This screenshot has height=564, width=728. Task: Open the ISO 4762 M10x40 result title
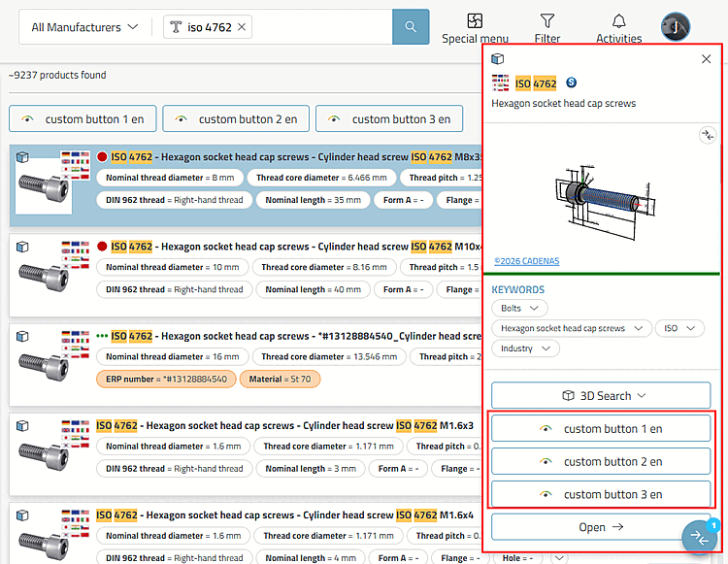pos(296,247)
